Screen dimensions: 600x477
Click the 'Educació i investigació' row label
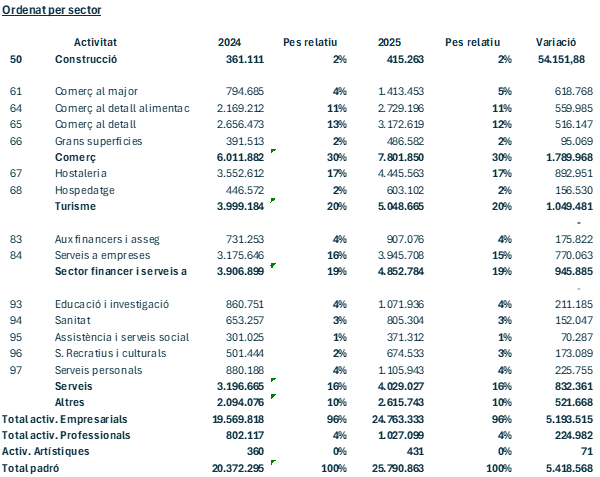[111, 304]
